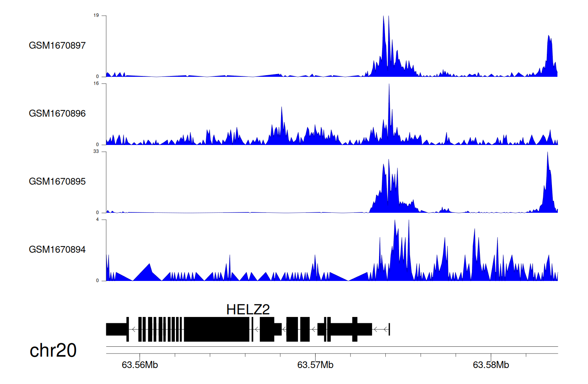
Task: Click the y-axis maximum value 33
Action: 96,152
